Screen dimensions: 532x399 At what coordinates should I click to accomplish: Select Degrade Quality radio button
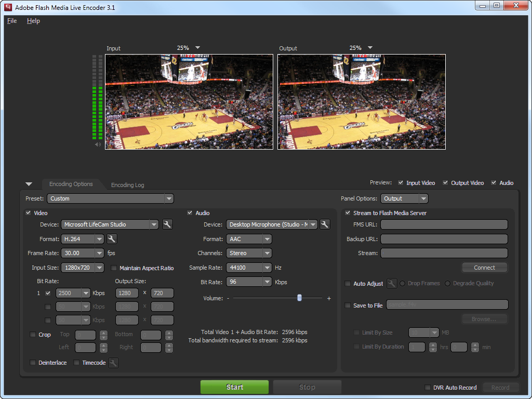(447, 283)
